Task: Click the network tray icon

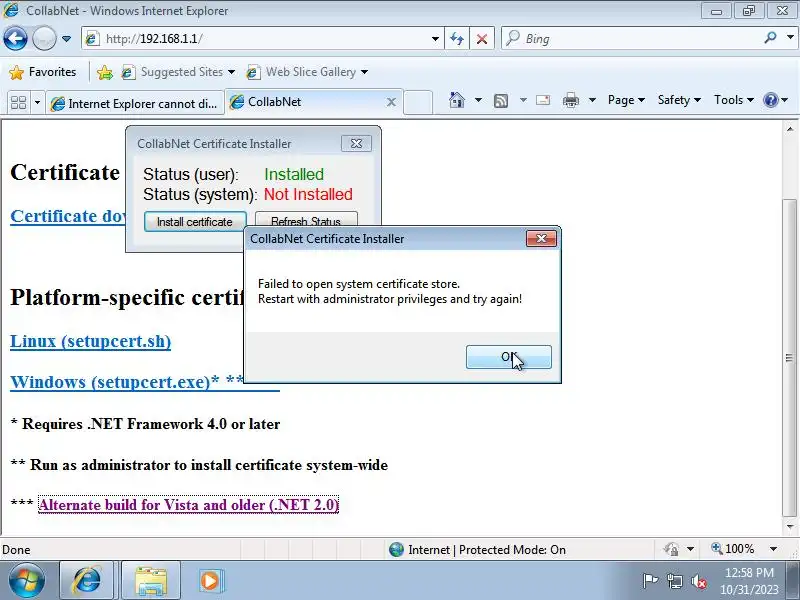Action: coord(674,581)
